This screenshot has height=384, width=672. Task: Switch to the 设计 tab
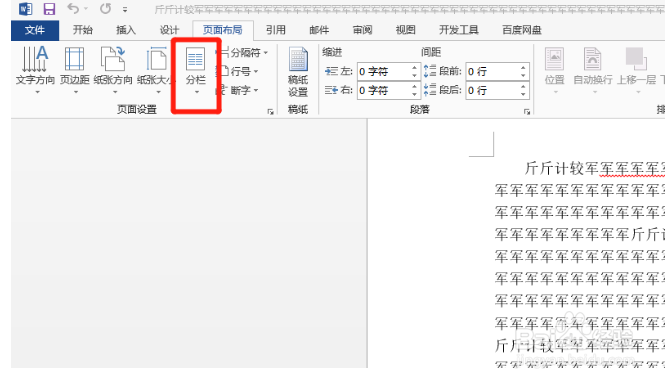tap(169, 30)
